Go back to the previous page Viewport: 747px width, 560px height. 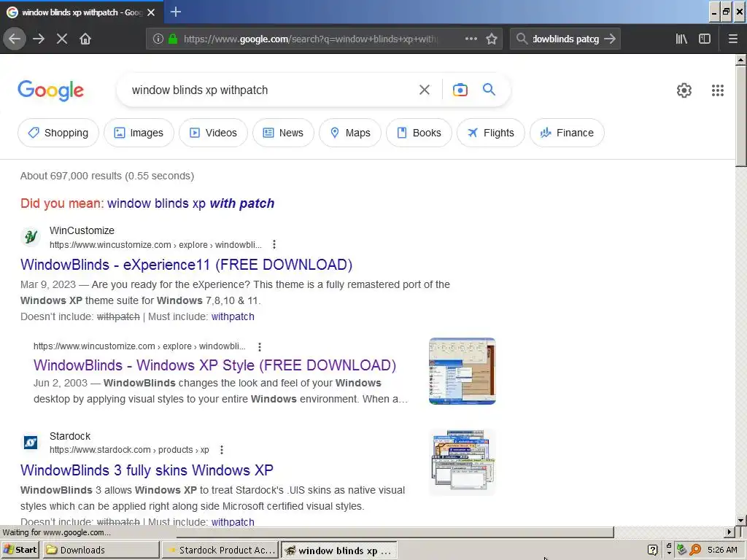15,39
